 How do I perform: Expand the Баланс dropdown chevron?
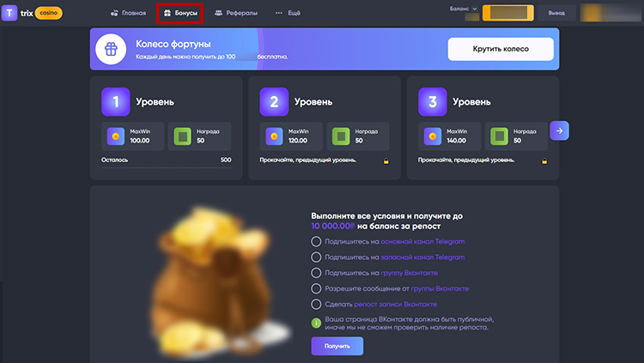pos(474,9)
